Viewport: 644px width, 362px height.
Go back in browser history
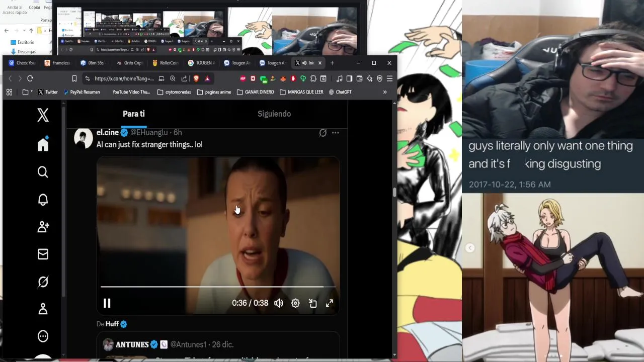10,78
